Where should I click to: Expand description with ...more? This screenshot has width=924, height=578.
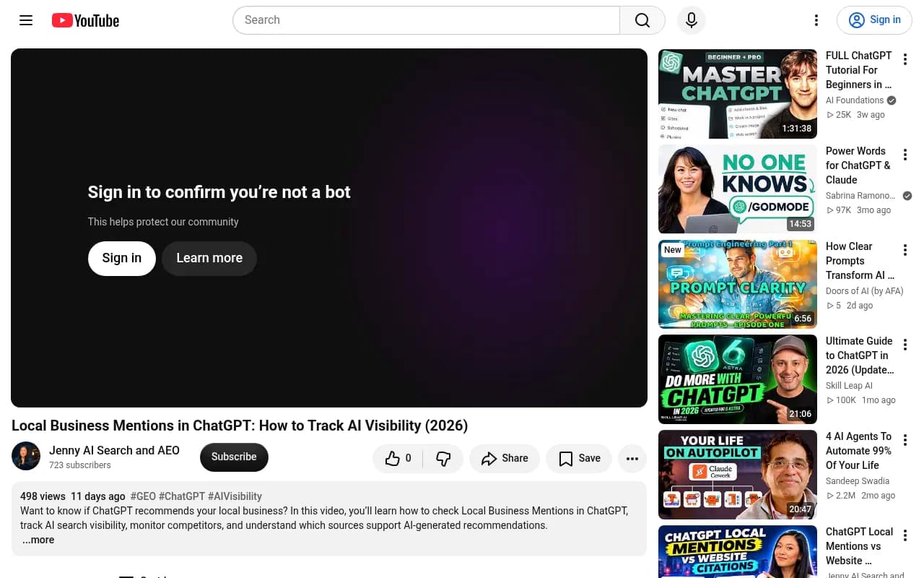(38, 540)
